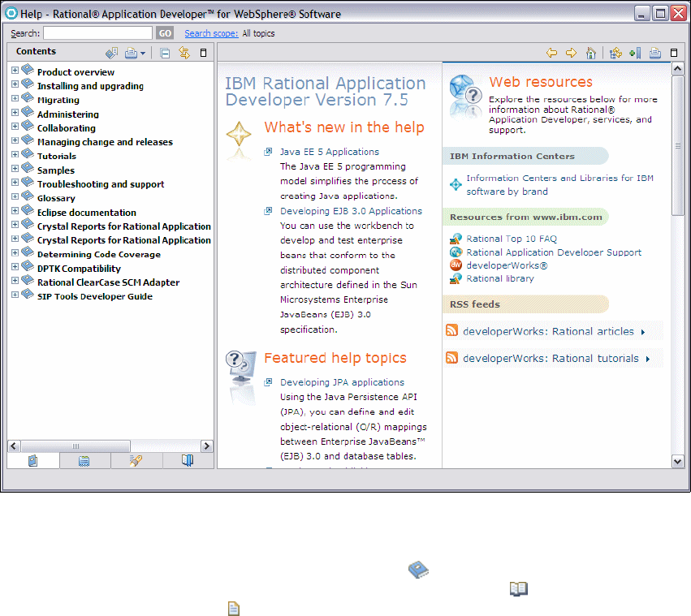The image size is (691, 616).
Task: Expand the Collaborating topic
Action: click(15, 127)
